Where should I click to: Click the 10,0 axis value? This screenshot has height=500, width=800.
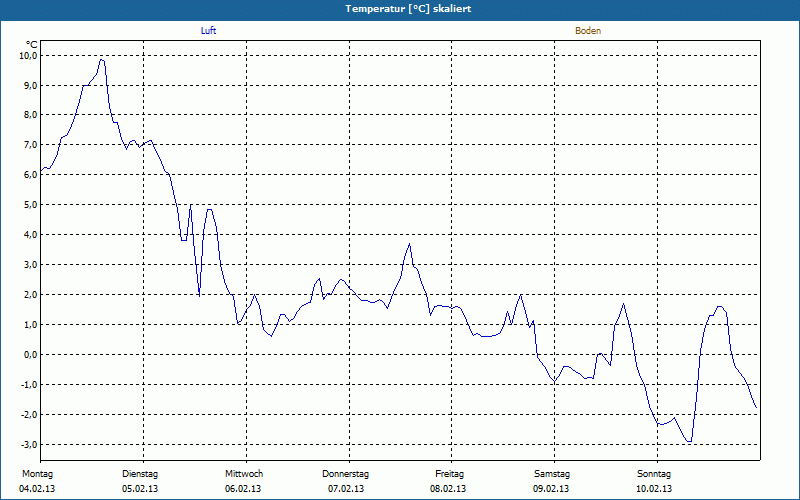coord(29,55)
